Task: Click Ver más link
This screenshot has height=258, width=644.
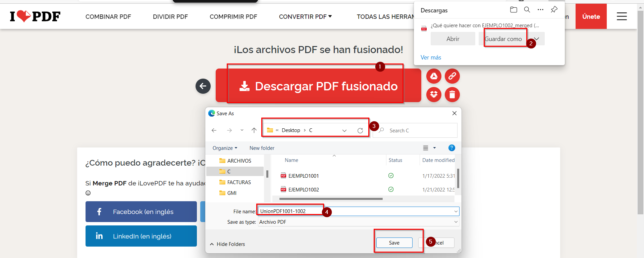Action: pyautogui.click(x=431, y=57)
